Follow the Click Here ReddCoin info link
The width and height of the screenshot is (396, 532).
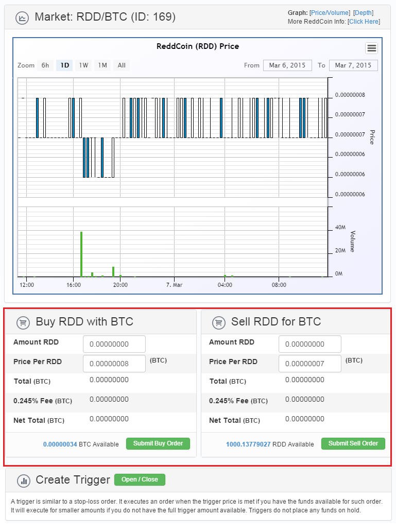click(364, 22)
